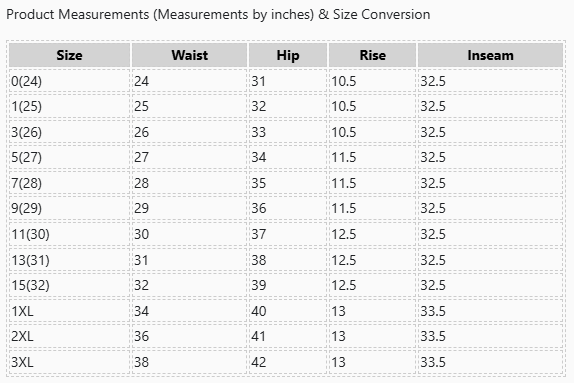574x383 pixels.
Task: Select the 9(29) size cell
Action: pyautogui.click(x=70, y=208)
